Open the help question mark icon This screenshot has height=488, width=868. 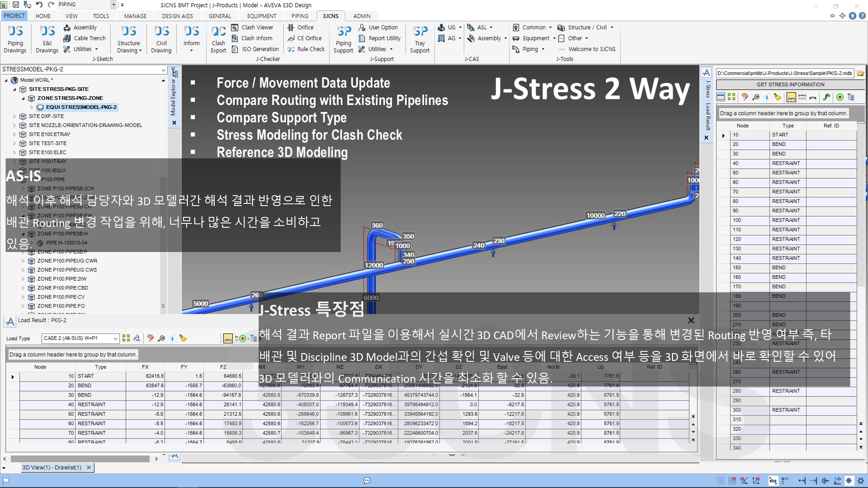[862, 16]
